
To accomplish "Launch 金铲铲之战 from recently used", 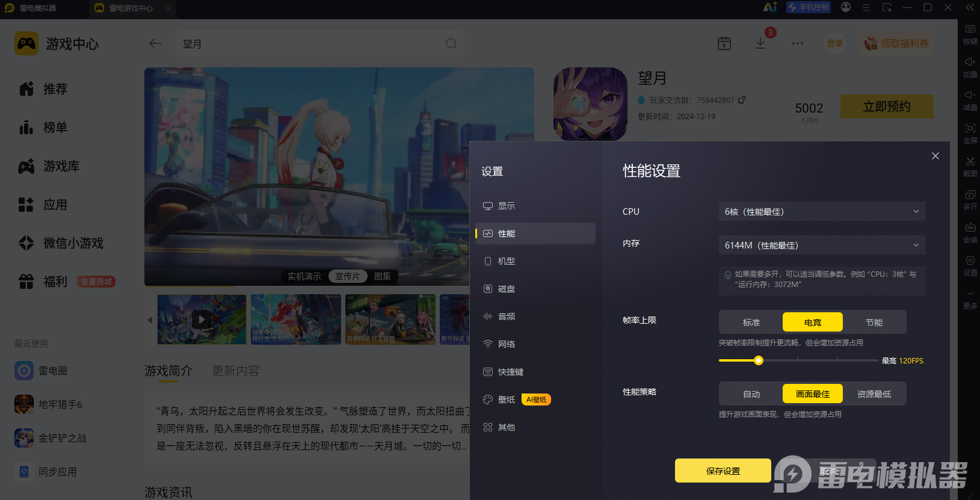I will click(x=51, y=438).
